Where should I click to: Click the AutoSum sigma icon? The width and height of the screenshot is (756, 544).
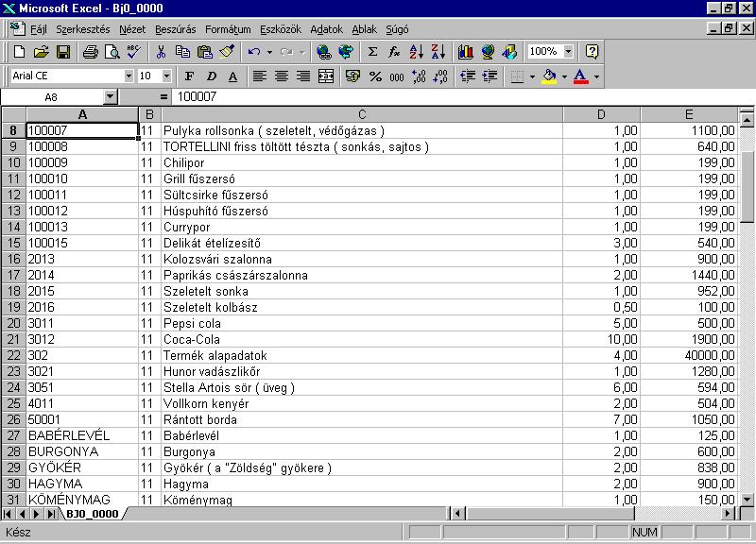pyautogui.click(x=372, y=52)
